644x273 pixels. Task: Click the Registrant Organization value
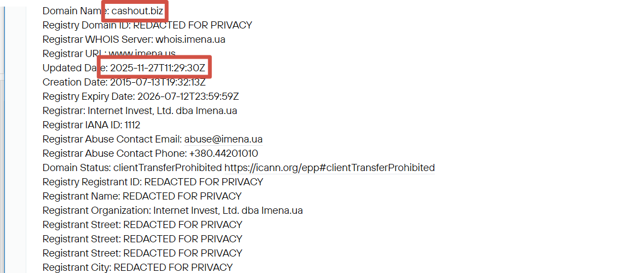tap(228, 211)
